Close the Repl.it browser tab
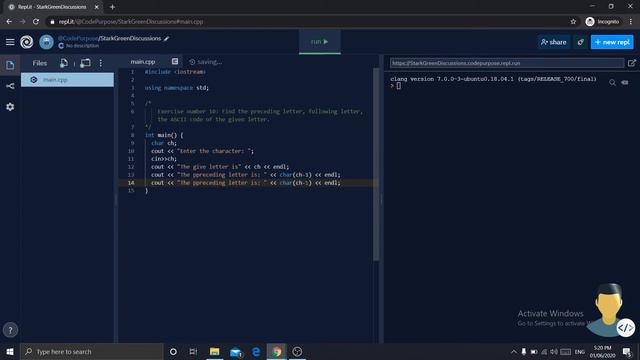The image size is (640, 360). pyautogui.click(x=97, y=7)
